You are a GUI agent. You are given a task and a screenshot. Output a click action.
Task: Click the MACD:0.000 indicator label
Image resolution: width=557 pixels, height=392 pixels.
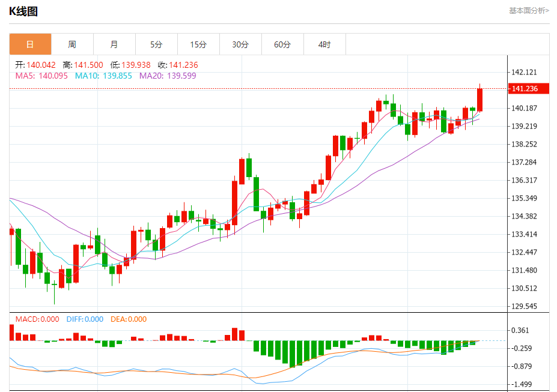point(37,319)
